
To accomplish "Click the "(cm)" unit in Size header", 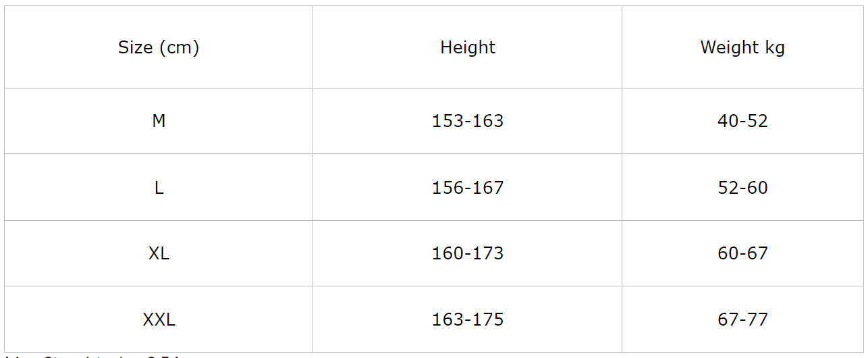I will coord(179,47).
